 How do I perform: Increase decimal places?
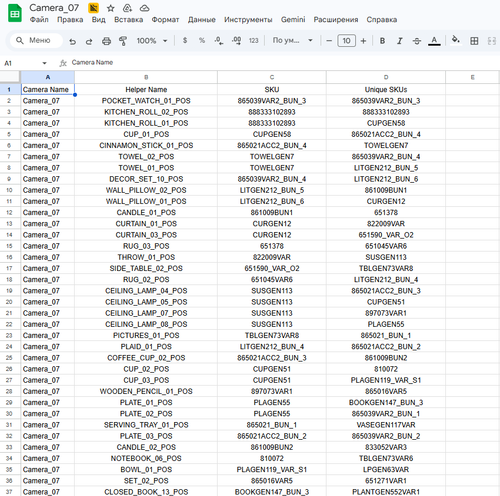(x=236, y=41)
